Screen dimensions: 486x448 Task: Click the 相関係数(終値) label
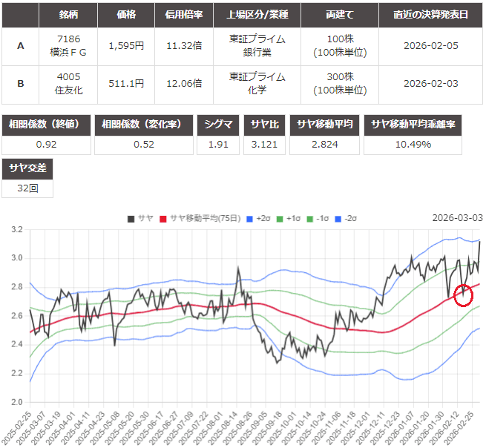click(x=48, y=125)
